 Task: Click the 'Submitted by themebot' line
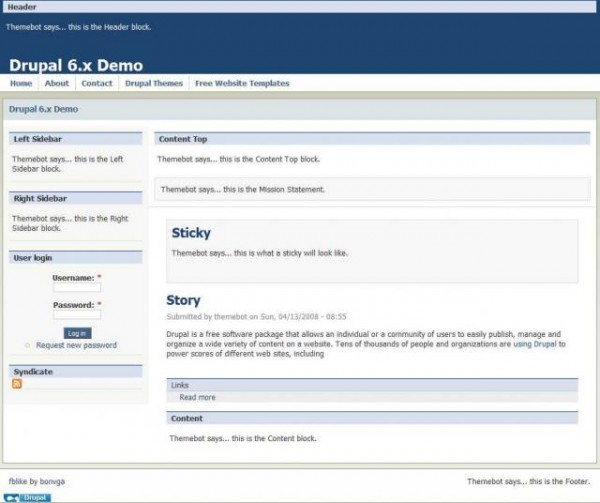256,316
